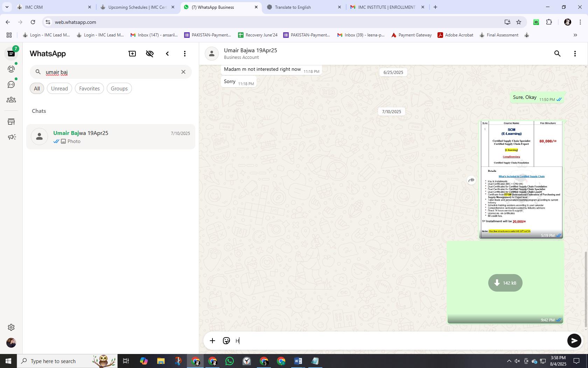Toggle the privacy crossed-eye icon

pos(150,54)
